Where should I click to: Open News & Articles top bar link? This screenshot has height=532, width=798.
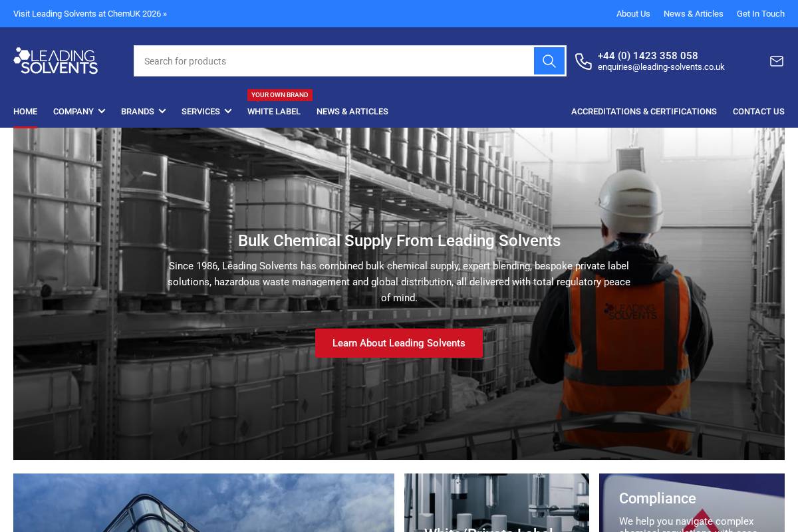(x=693, y=13)
